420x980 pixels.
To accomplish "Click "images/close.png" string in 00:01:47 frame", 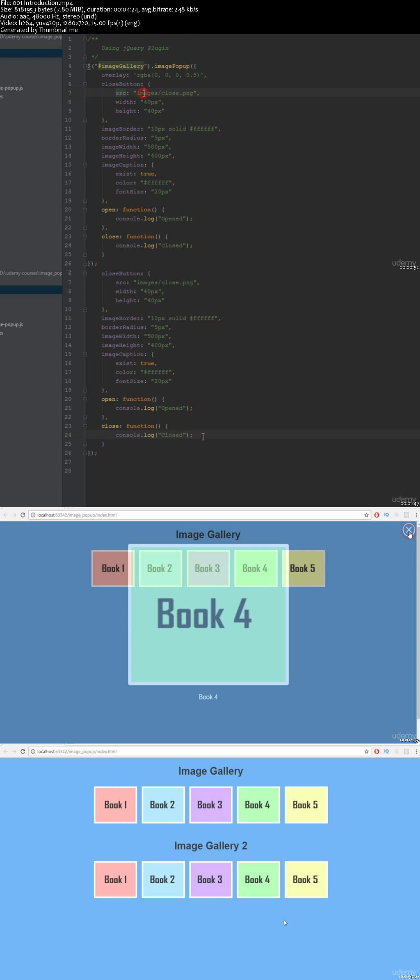I will click(165, 282).
